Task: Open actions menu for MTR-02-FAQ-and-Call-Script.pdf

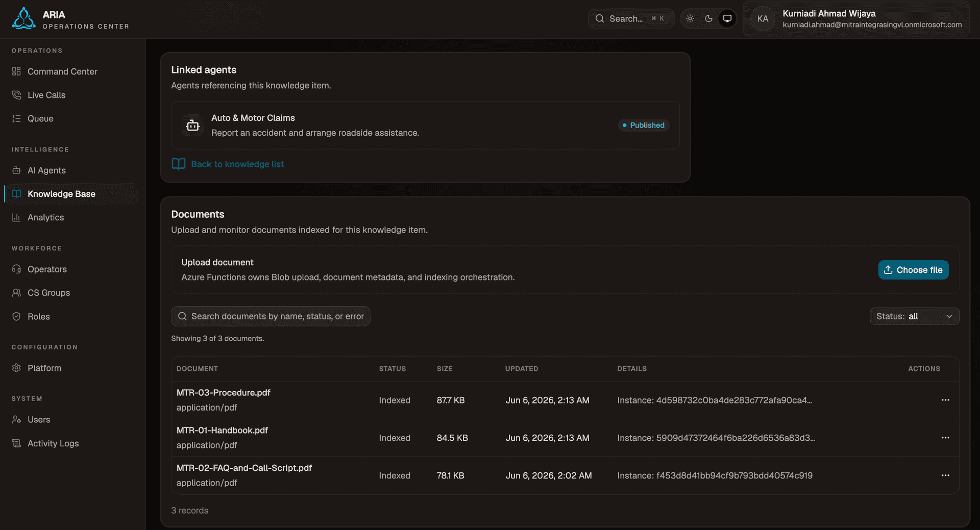Action: coord(945,475)
